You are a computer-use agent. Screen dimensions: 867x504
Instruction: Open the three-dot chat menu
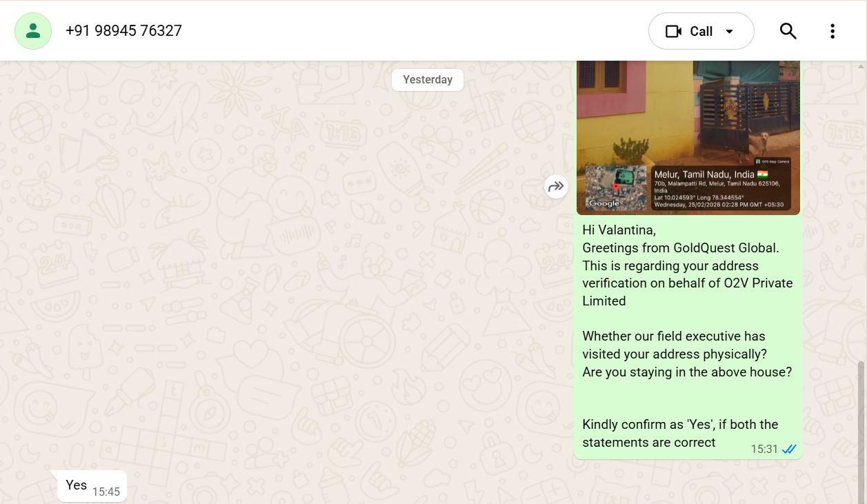[833, 31]
